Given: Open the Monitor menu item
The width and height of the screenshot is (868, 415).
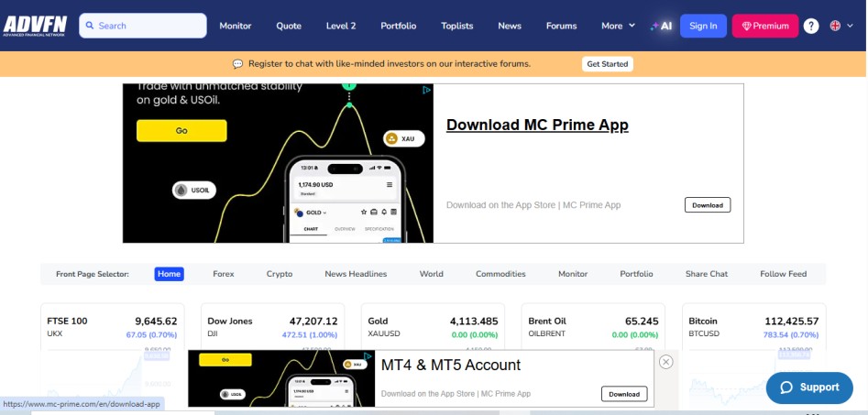Looking at the screenshot, I should click(236, 26).
